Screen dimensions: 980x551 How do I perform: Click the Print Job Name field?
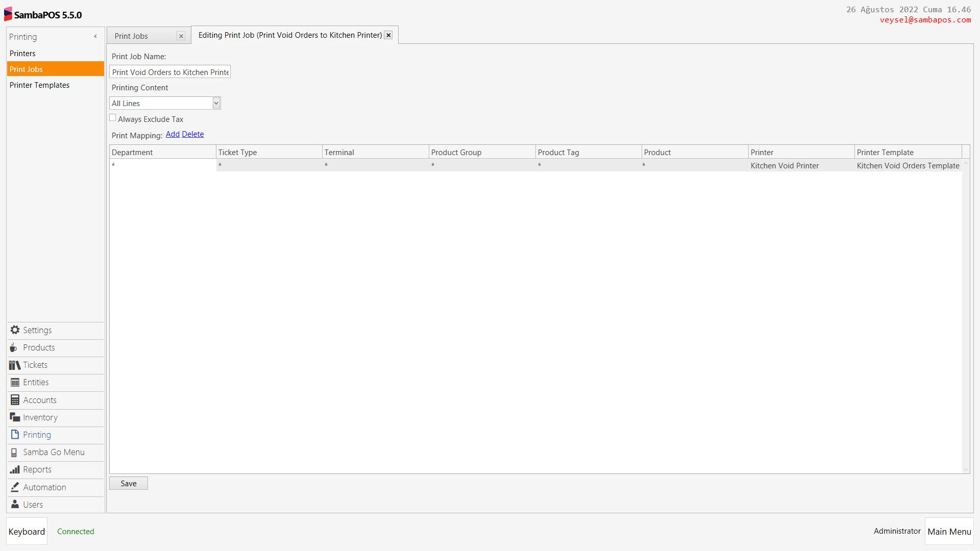tap(170, 72)
